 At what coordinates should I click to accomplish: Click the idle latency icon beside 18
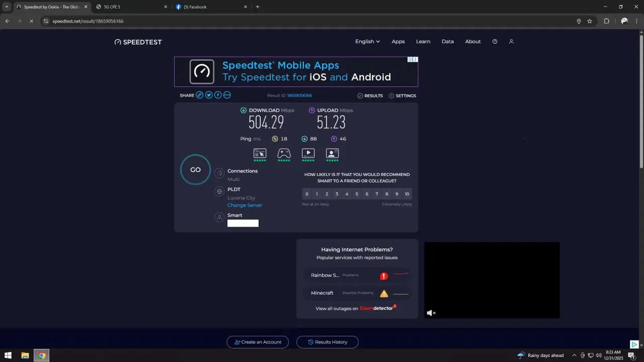[x=275, y=139]
